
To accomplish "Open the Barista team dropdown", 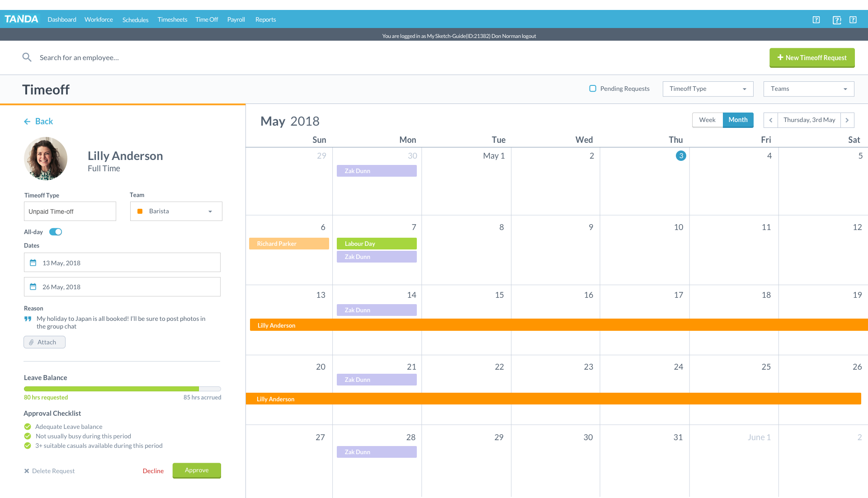I will point(176,211).
